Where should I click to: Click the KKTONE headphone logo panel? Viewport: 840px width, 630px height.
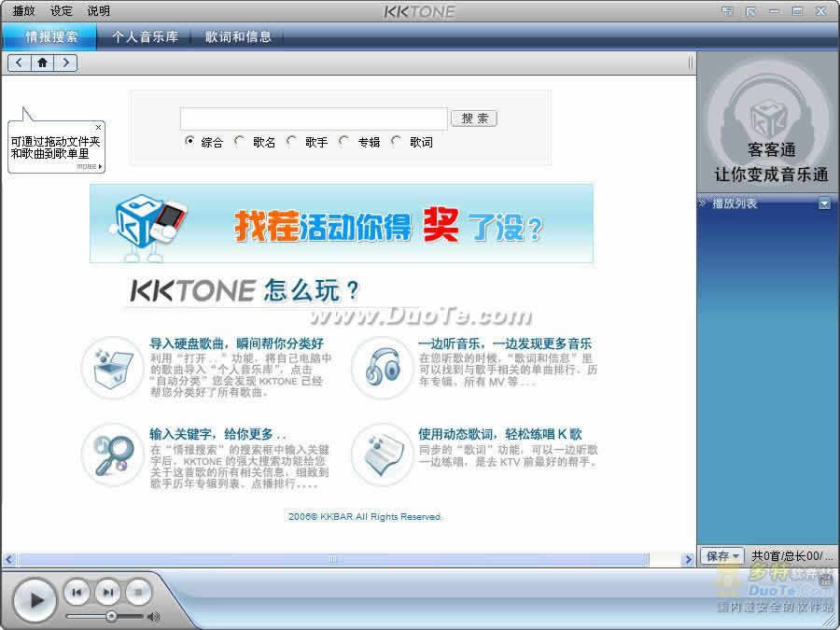pyautogui.click(x=768, y=121)
